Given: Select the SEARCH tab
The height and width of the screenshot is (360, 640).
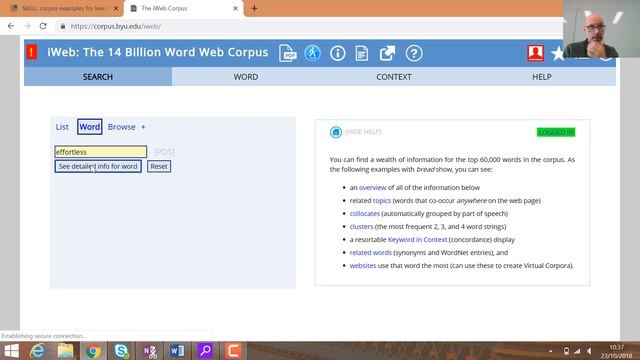Looking at the screenshot, I should click(98, 77).
